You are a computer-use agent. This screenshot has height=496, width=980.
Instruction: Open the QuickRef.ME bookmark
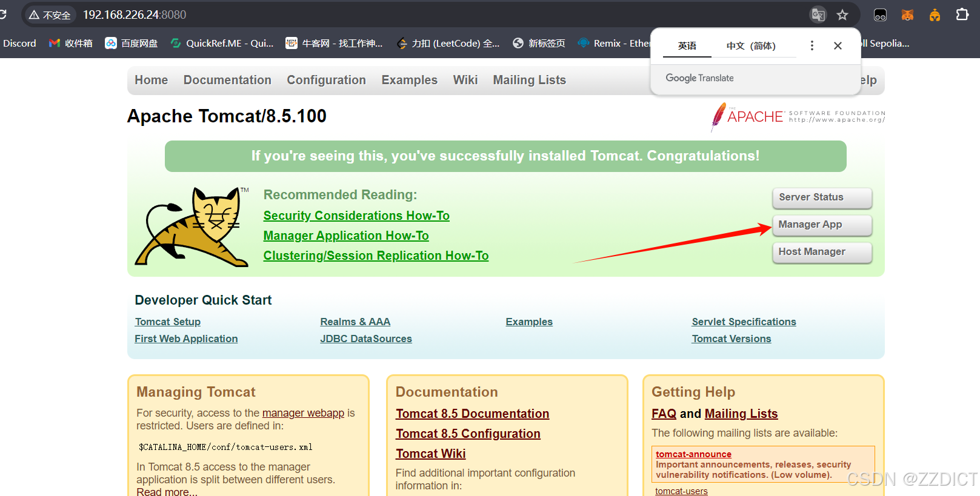click(222, 43)
